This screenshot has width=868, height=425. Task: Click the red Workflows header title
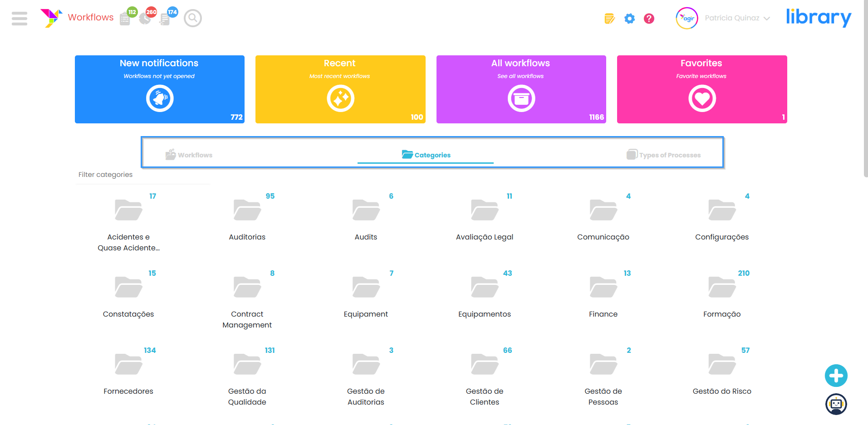click(x=91, y=17)
